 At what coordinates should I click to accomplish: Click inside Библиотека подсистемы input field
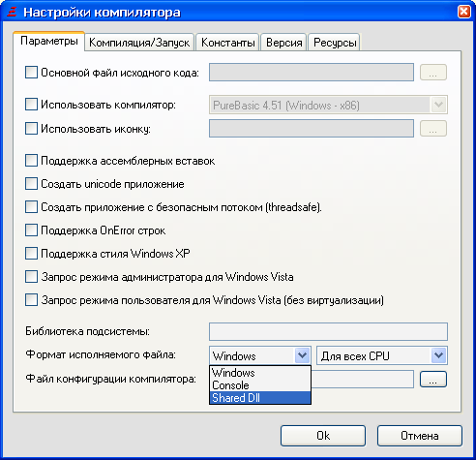click(328, 331)
